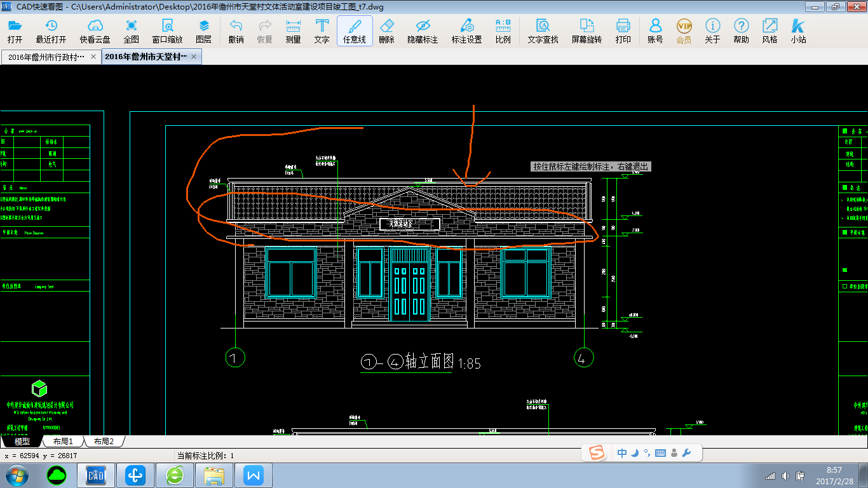
Task: Close the 2016年儋州市天堂村 tab
Action: (194, 57)
